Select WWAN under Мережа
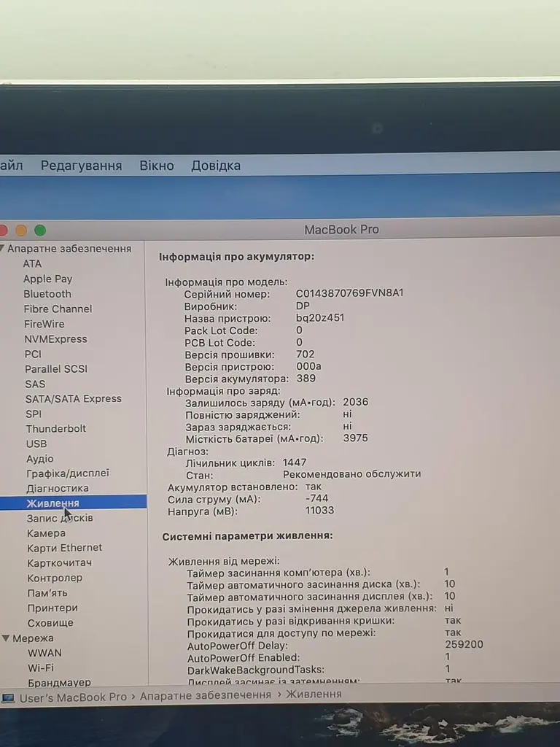Image resolution: width=560 pixels, height=747 pixels. [x=44, y=653]
